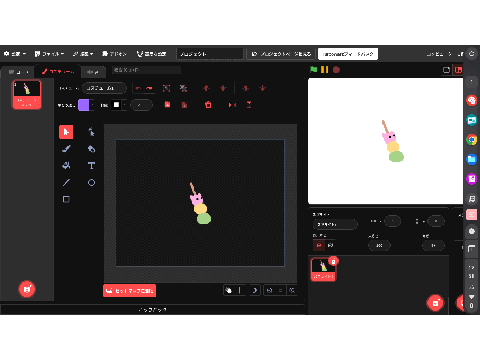Open the Edit dropdown menu

coord(83,54)
